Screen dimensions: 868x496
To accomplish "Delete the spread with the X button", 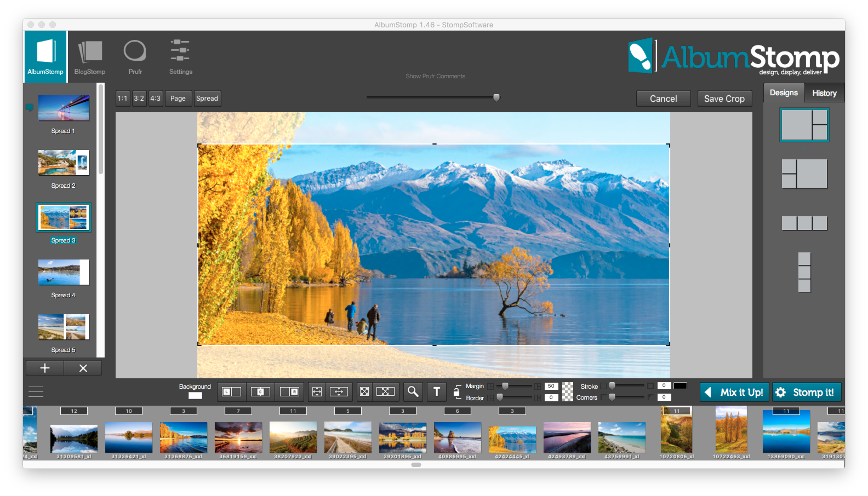I will tap(83, 368).
